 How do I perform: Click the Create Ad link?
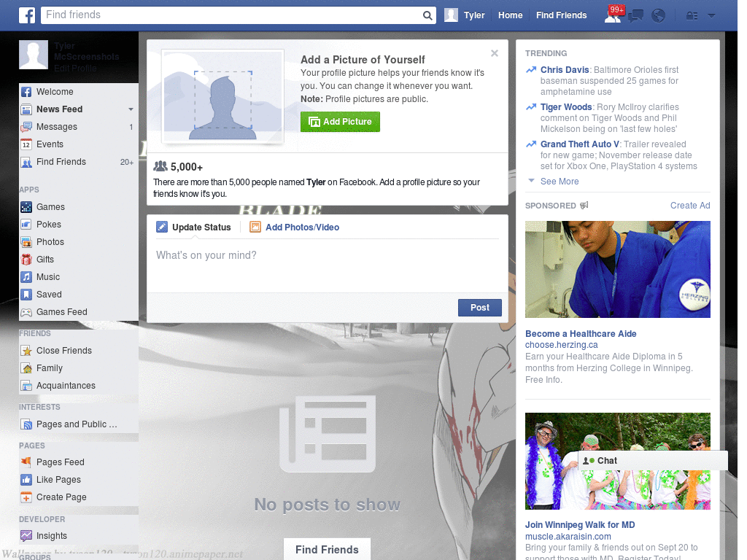[690, 205]
